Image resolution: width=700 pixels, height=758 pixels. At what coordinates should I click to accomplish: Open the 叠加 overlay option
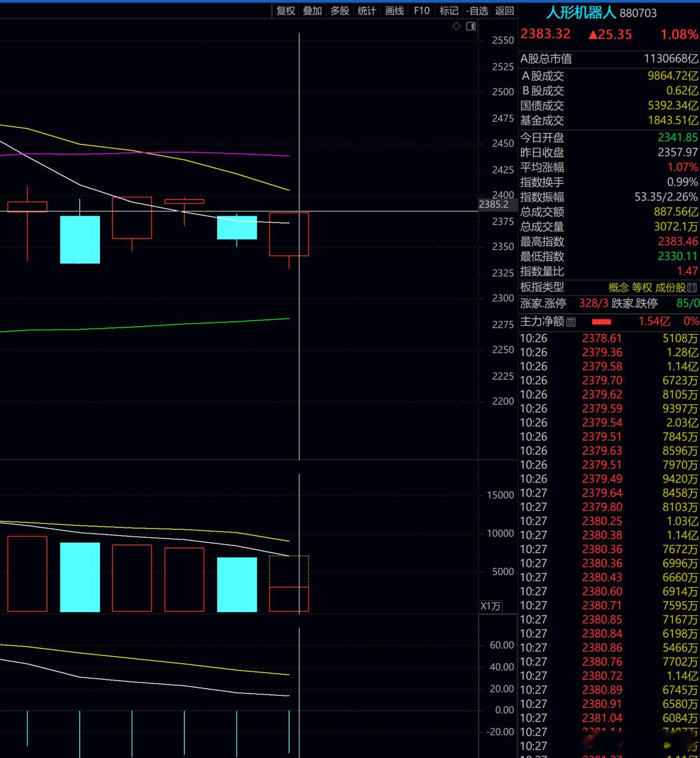[x=312, y=11]
